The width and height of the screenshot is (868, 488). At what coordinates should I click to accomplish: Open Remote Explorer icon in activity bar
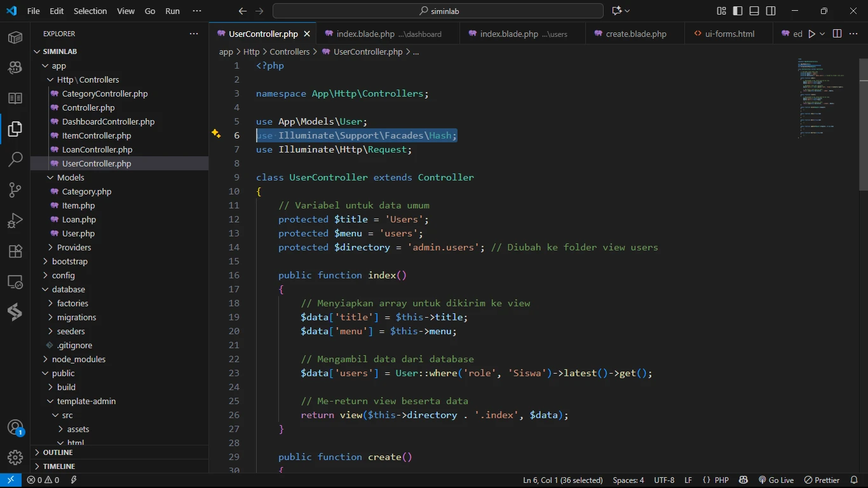click(x=15, y=281)
